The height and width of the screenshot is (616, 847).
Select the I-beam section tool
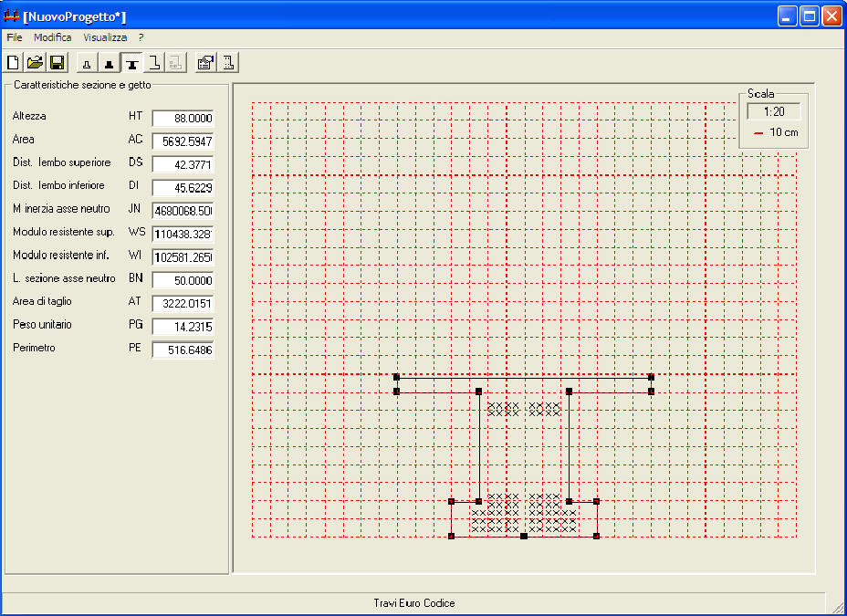pos(132,63)
